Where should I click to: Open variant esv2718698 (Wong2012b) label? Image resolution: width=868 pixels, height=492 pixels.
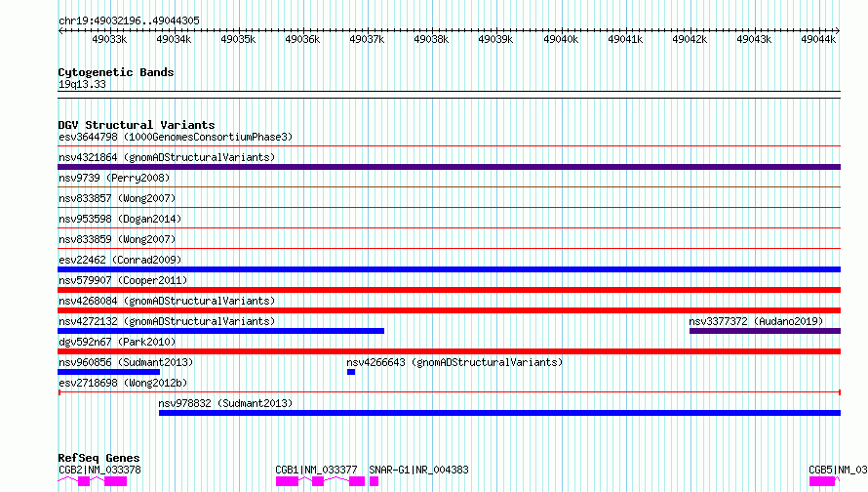tap(123, 383)
